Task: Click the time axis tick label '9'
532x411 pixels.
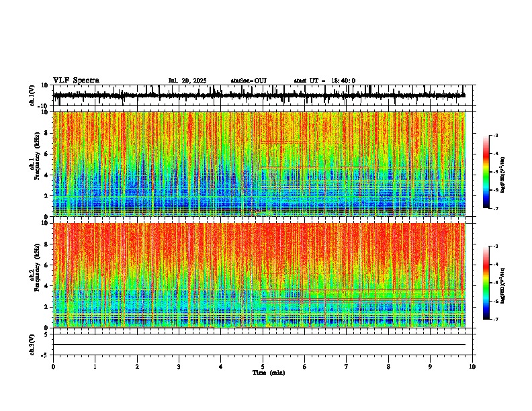Action: click(x=430, y=367)
